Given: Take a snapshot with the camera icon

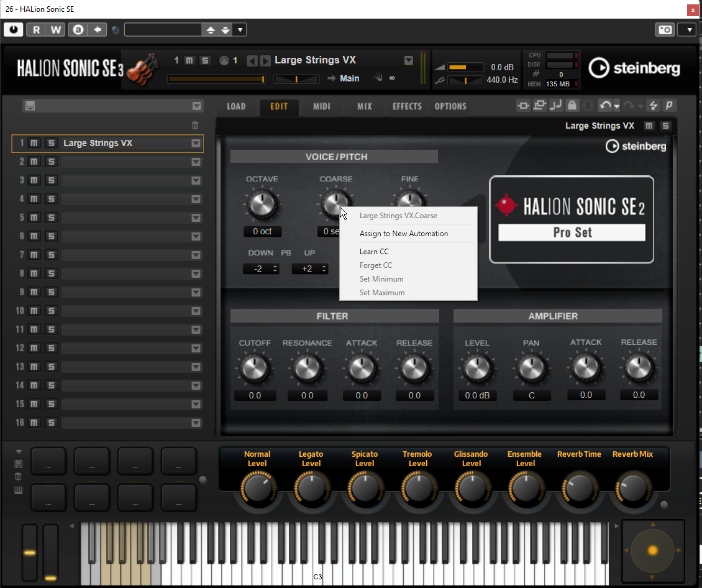Looking at the screenshot, I should (x=665, y=30).
